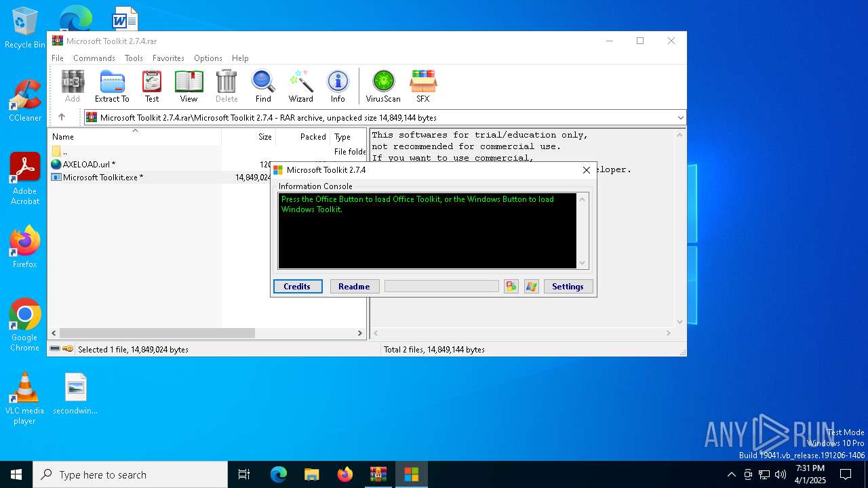The height and width of the screenshot is (488, 868).
Task: Open Recycle Bin desktop icon
Action: pos(25,28)
